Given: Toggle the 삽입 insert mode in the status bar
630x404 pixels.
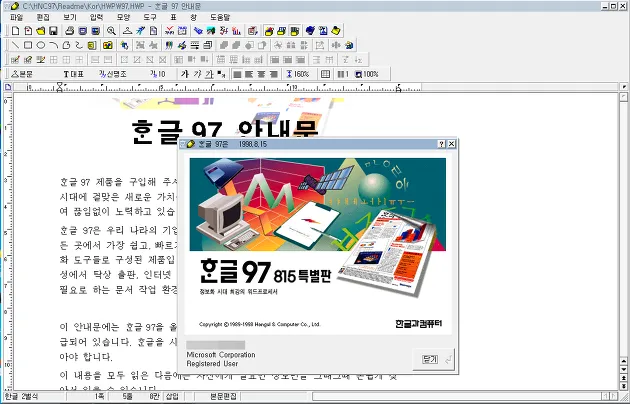Looking at the screenshot, I should (x=172, y=396).
